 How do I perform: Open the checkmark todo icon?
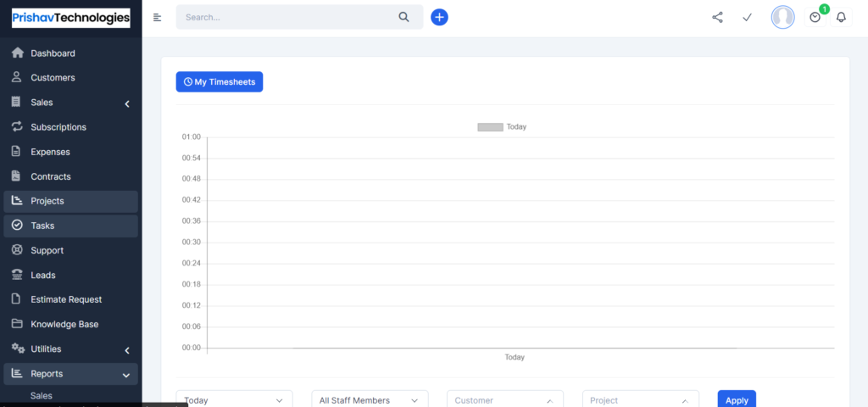point(748,17)
